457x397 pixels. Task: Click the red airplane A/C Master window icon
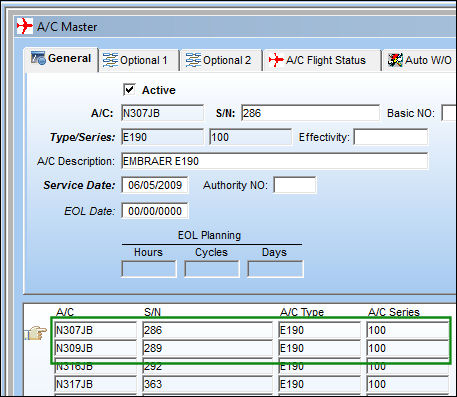[25, 26]
